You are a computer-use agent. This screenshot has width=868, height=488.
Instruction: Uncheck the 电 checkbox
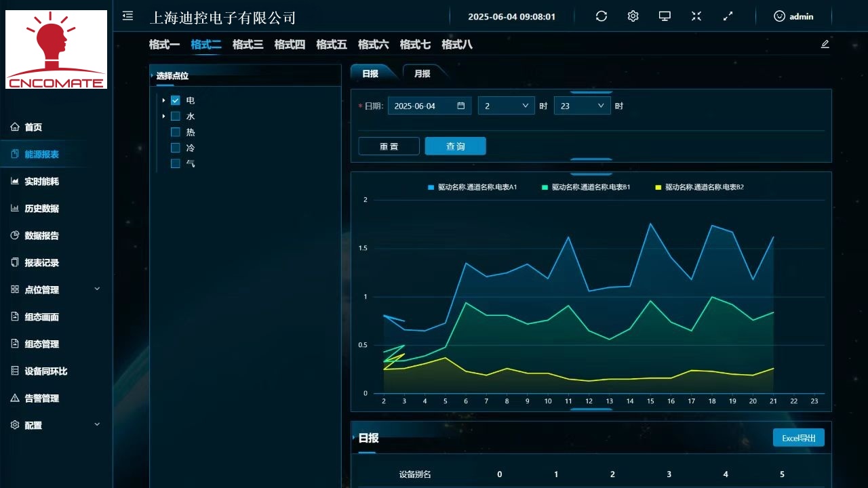[x=176, y=100]
